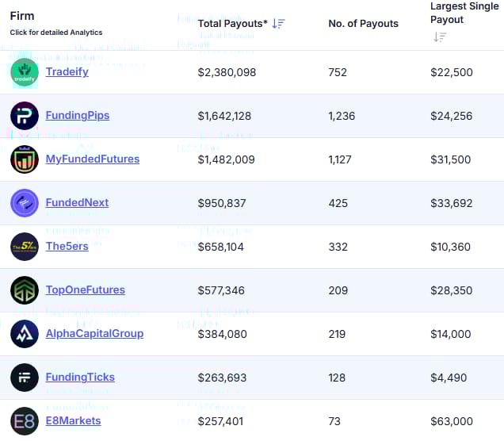Open the TopOneFutures analytics link
This screenshot has height=441, width=504.
click(85, 290)
